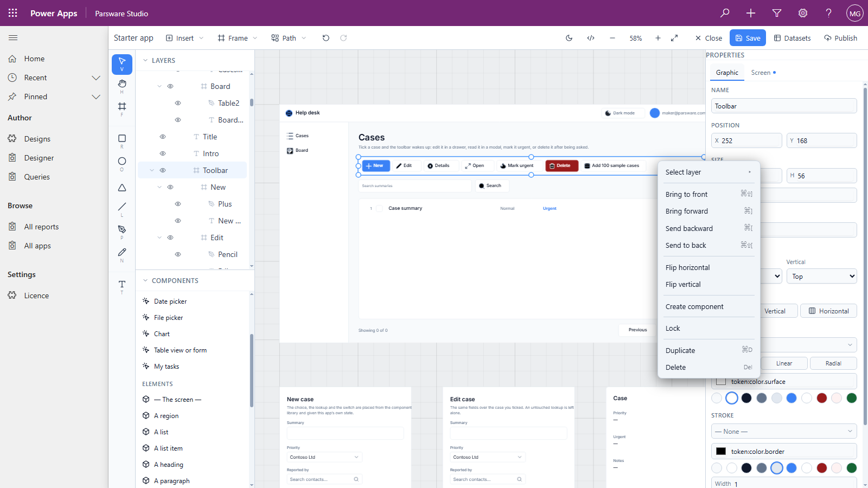The height and width of the screenshot is (488, 868).
Task: Select Radial gradient button
Action: (x=833, y=363)
